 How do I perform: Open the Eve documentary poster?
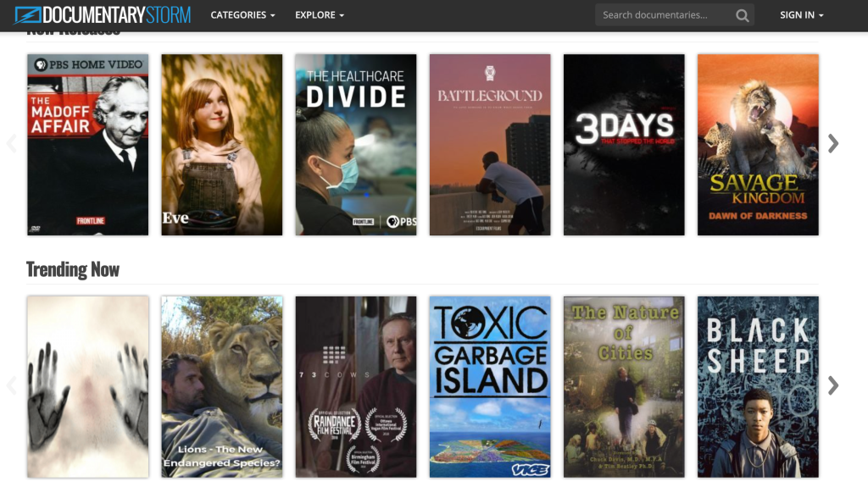222,145
